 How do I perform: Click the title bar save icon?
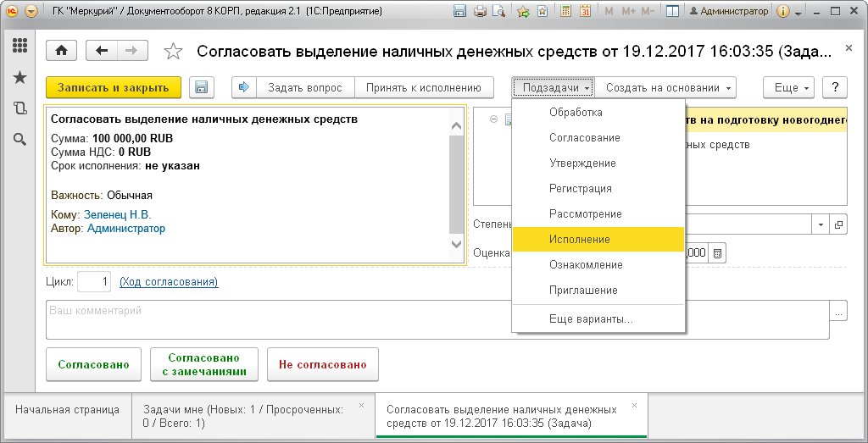click(x=459, y=11)
